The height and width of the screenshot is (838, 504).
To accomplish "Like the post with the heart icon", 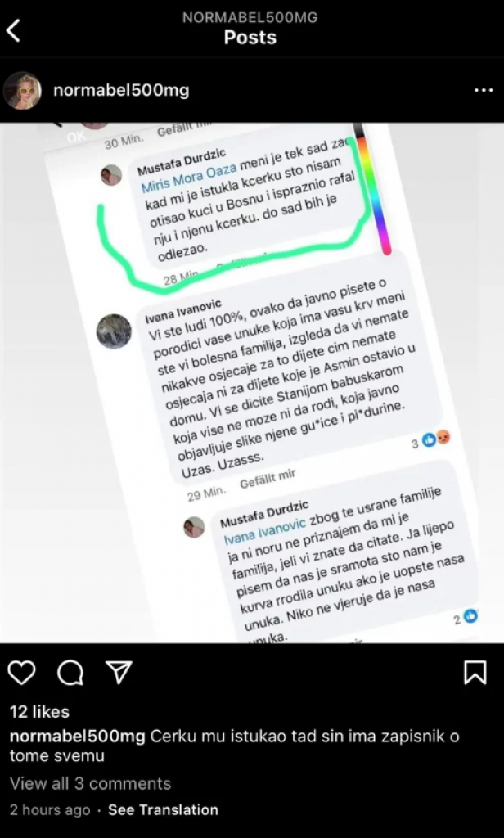I will tap(22, 673).
